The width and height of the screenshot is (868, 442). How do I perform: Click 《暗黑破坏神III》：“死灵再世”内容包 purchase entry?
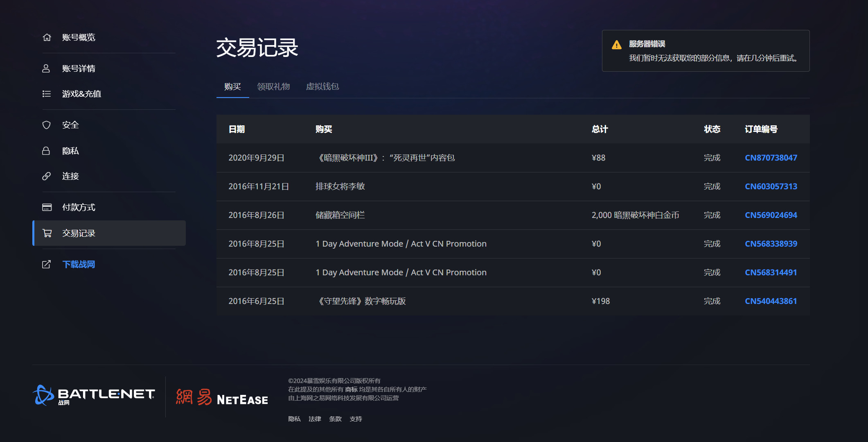(x=385, y=158)
